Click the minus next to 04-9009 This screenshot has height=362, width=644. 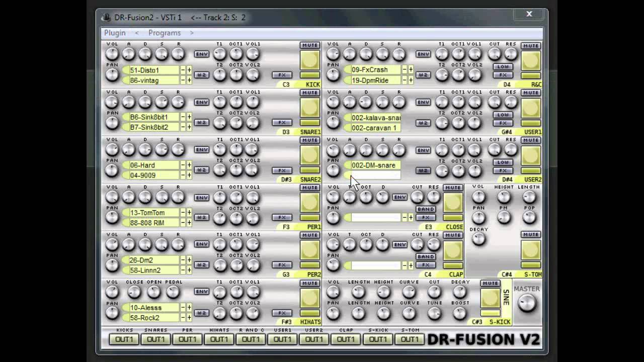183,175
